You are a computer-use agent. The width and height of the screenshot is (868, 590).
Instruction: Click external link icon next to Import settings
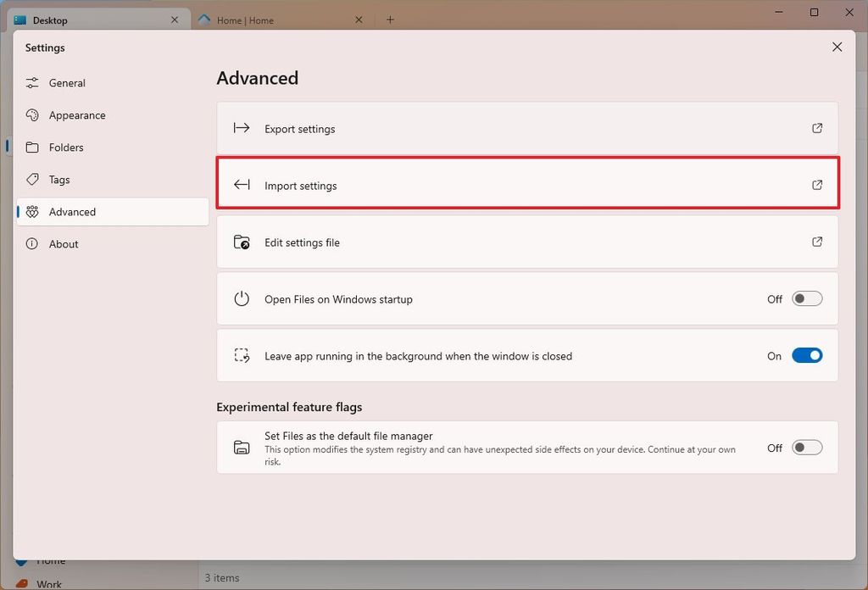[x=816, y=184]
